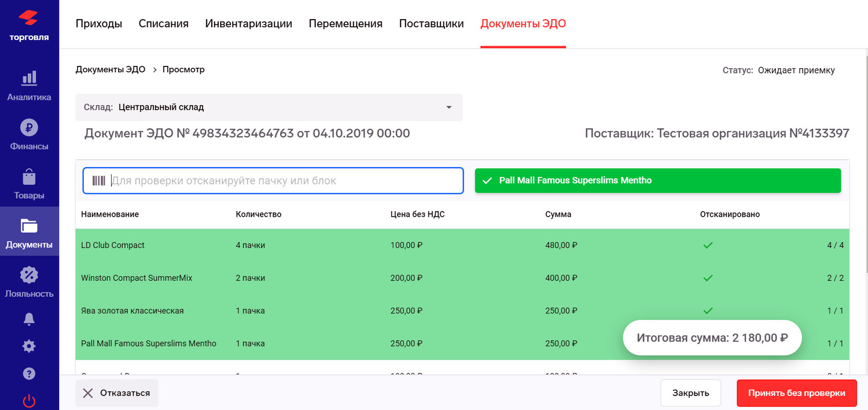Switch to Приходы tab
The width and height of the screenshot is (868, 410).
(99, 24)
